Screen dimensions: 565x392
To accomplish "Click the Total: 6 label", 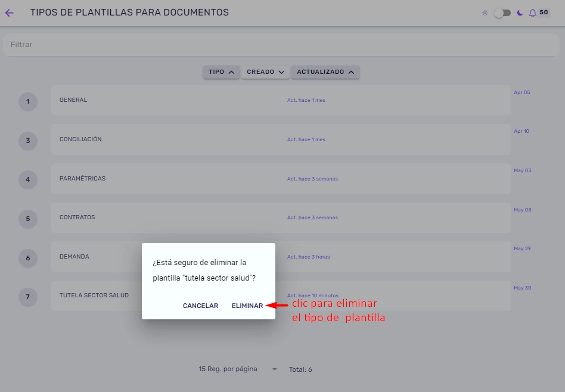I will click(x=300, y=370).
